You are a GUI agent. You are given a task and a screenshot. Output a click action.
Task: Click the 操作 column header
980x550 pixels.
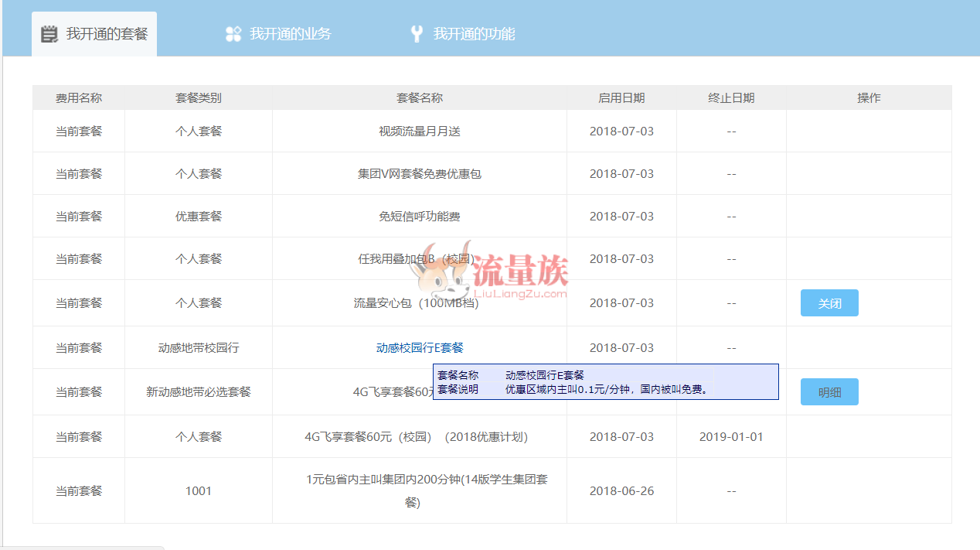[869, 98]
